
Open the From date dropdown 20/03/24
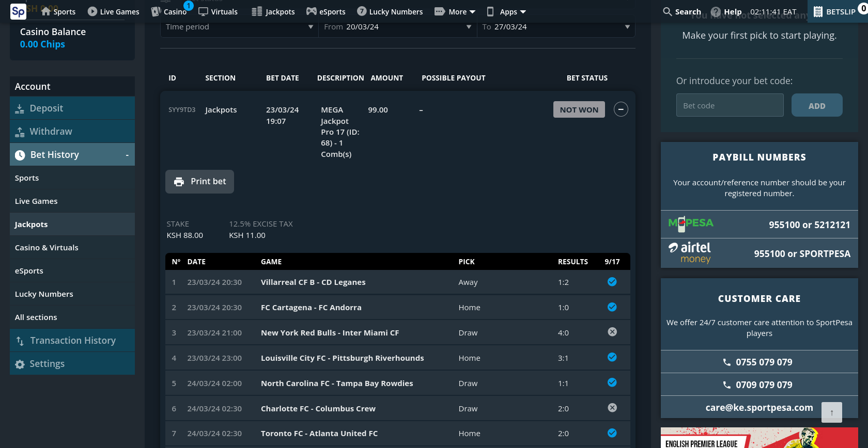(397, 27)
